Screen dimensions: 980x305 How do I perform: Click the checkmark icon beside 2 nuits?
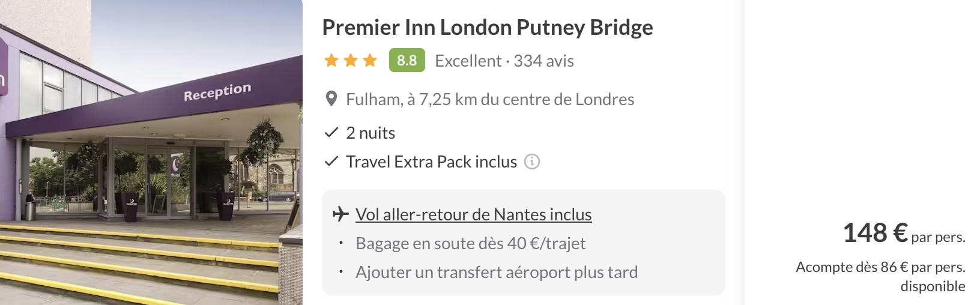coord(331,133)
